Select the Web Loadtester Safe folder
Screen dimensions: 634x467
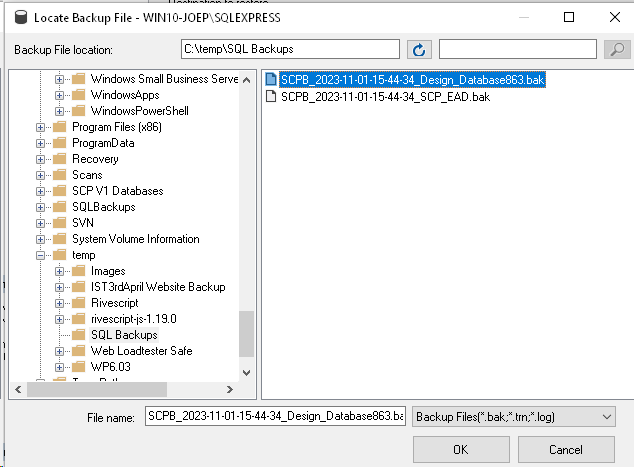click(142, 351)
